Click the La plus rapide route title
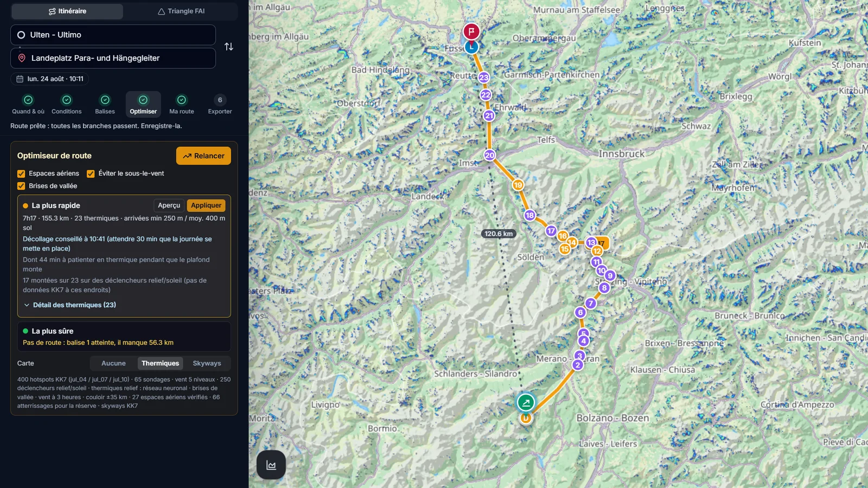 point(56,206)
